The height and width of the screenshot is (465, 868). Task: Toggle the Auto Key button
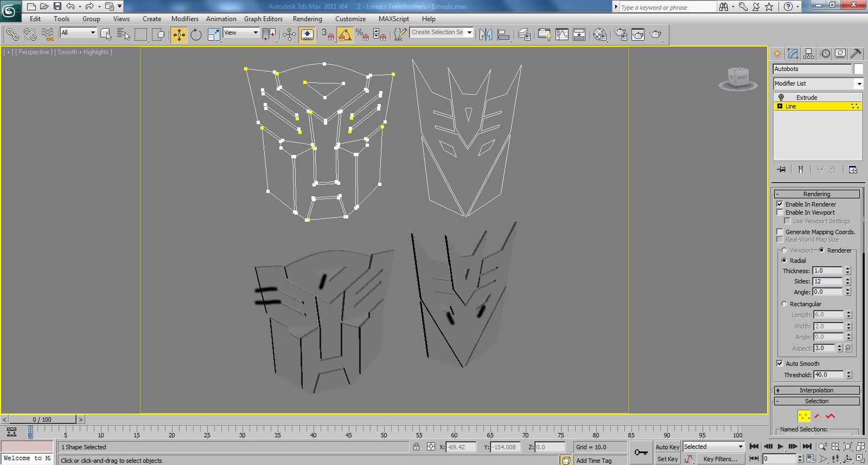pos(667,447)
